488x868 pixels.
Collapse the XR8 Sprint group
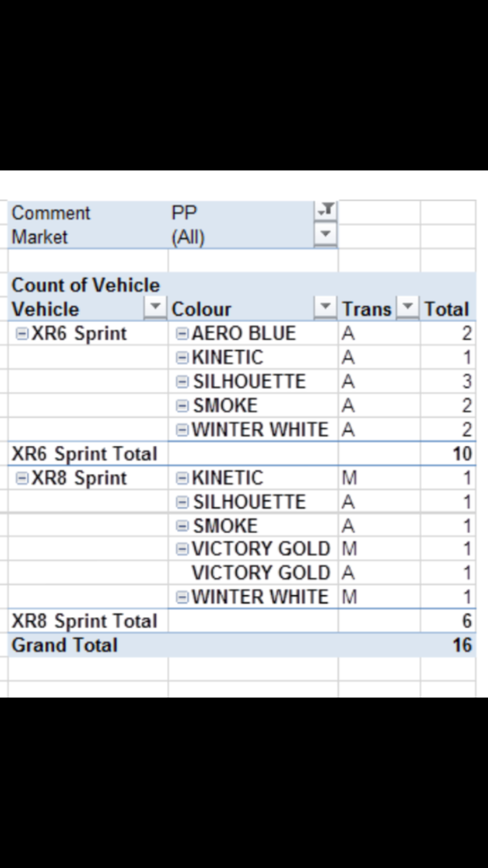click(x=22, y=478)
